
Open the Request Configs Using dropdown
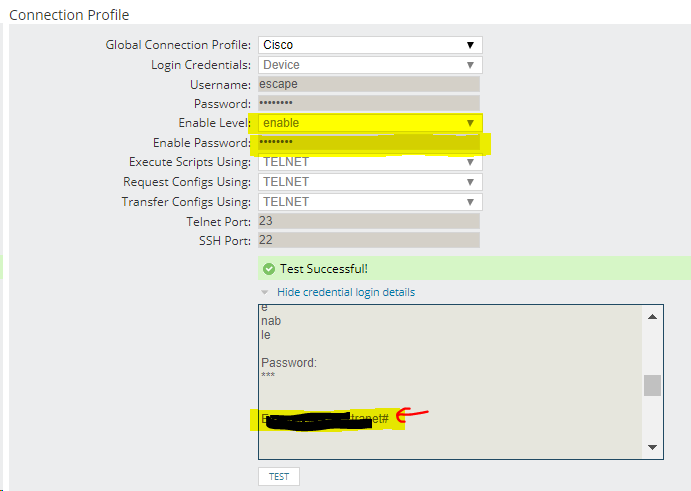pos(370,182)
